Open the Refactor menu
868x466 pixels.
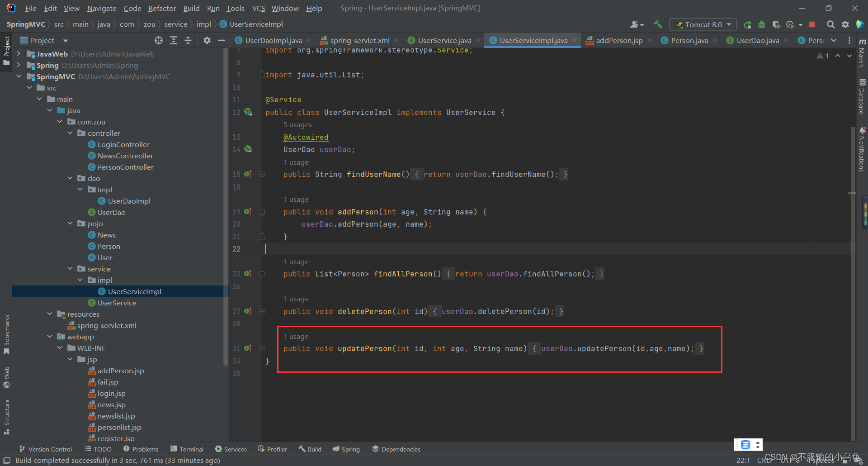(x=162, y=8)
